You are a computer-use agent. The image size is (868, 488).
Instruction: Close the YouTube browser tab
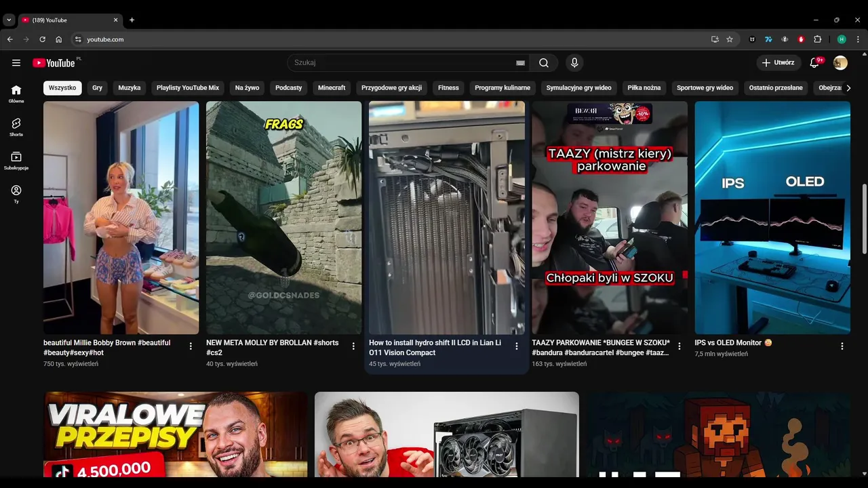point(115,20)
